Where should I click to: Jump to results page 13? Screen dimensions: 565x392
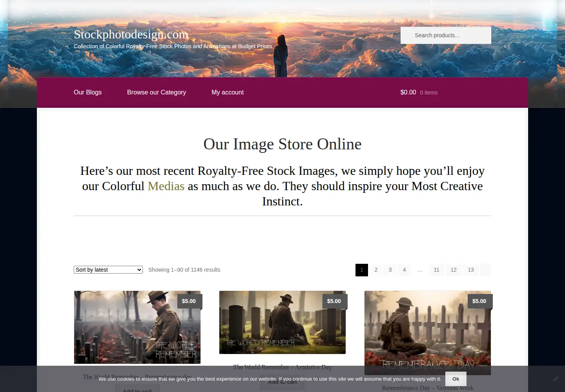pos(471,270)
